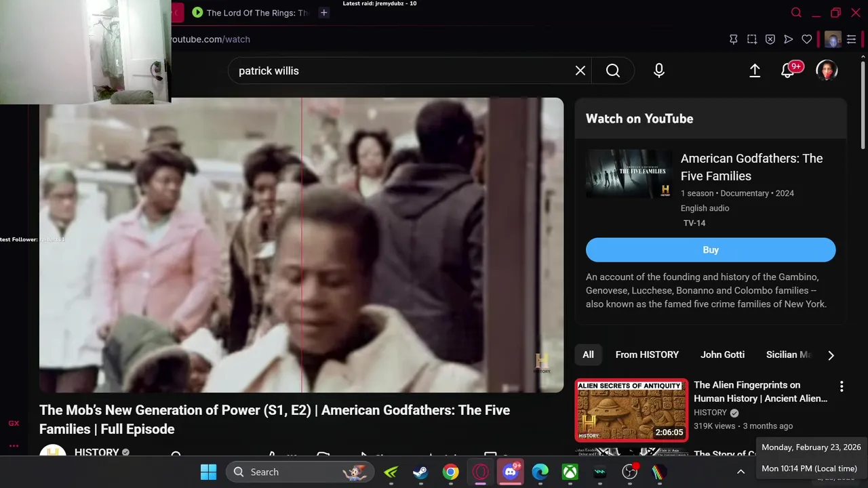Open the HISTORY channel name below video
This screenshot has width=868, height=488.
[x=96, y=451]
